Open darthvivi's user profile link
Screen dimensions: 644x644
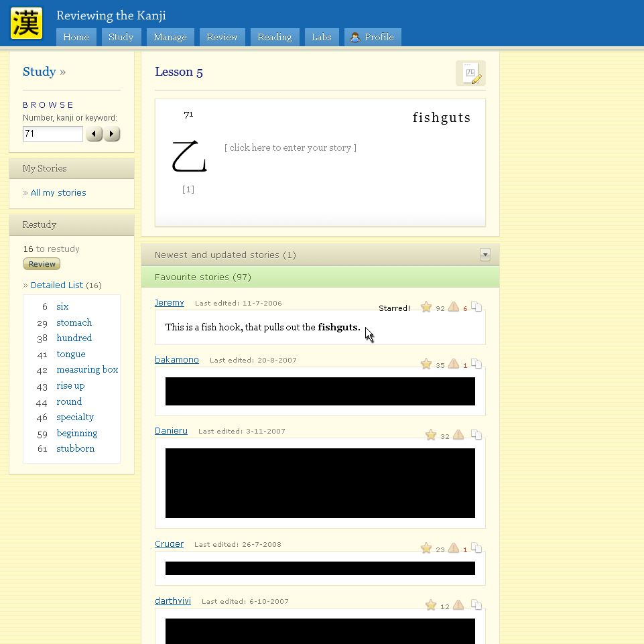[173, 601]
